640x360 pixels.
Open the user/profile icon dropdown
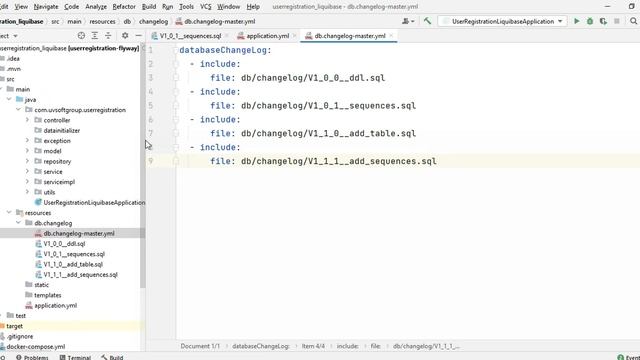[x=408, y=21]
